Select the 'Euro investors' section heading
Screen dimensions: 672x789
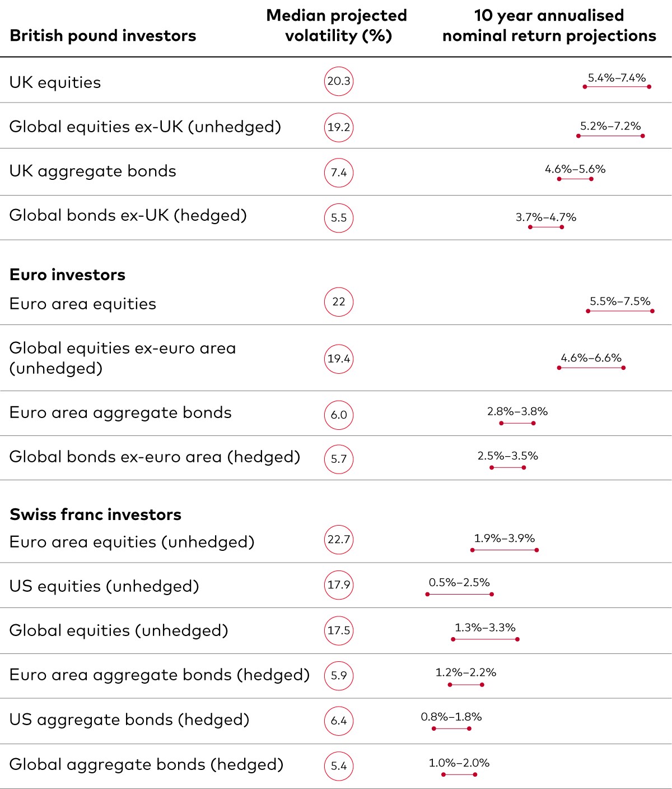[x=67, y=275]
